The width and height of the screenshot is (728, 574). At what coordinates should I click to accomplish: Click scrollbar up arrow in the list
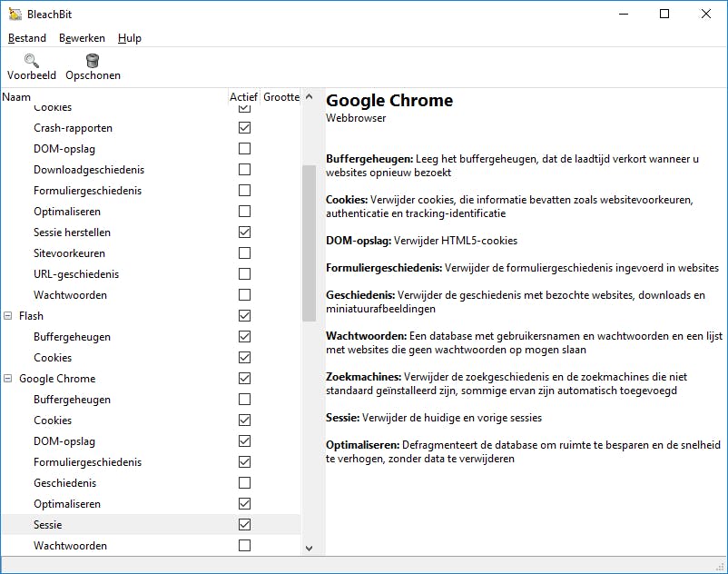pyautogui.click(x=310, y=97)
